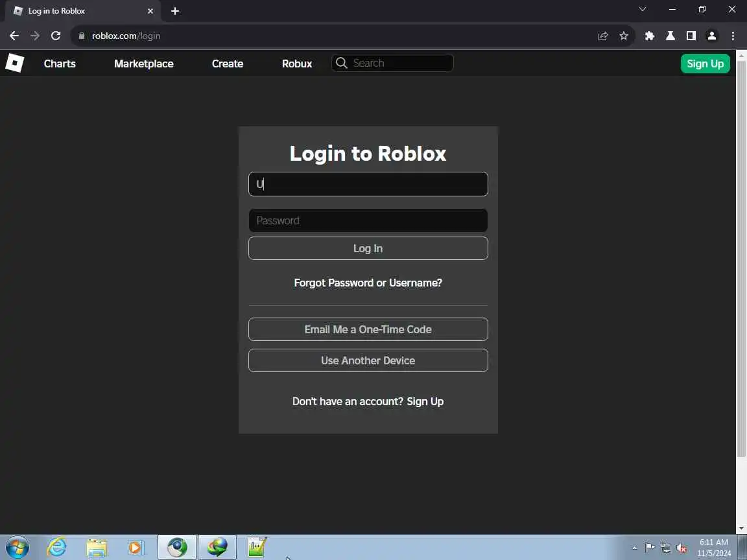Open Forgot Password or Username link
747x560 pixels.
(368, 283)
